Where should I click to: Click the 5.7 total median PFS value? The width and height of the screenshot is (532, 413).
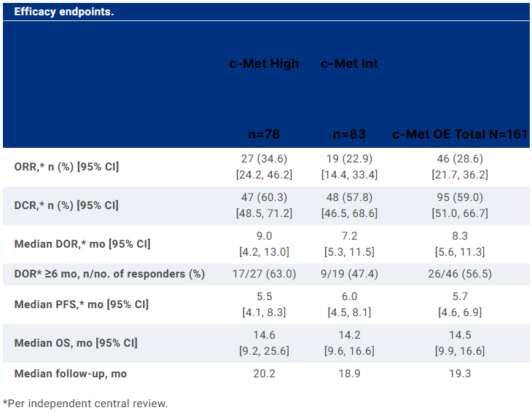460,297
